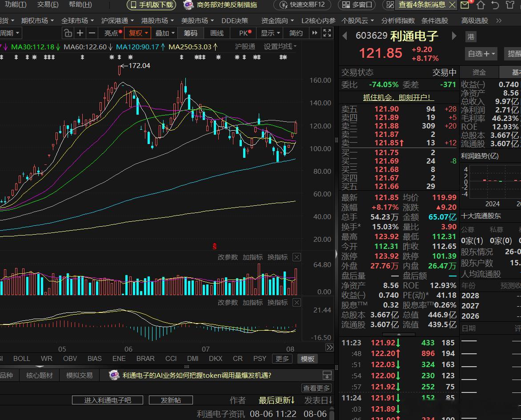Click the panel toggle icon near 查看更多

(x=327, y=375)
